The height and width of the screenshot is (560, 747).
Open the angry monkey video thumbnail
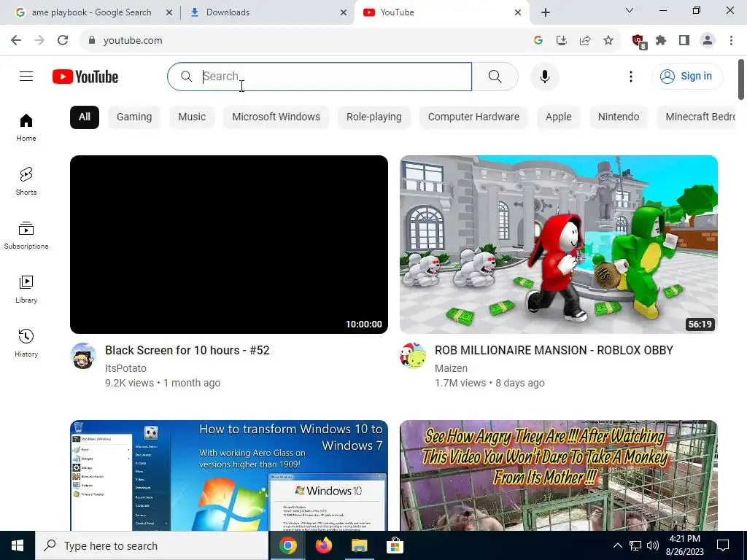558,475
